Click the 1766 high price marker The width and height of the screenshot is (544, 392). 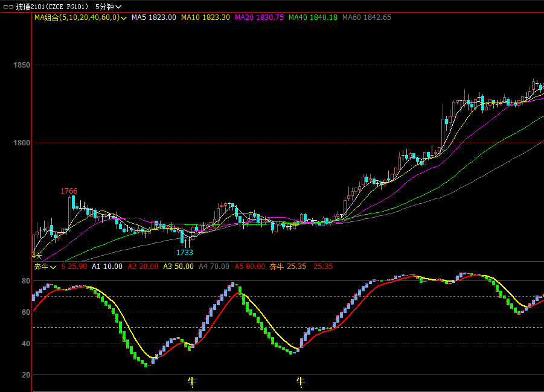[x=69, y=191]
